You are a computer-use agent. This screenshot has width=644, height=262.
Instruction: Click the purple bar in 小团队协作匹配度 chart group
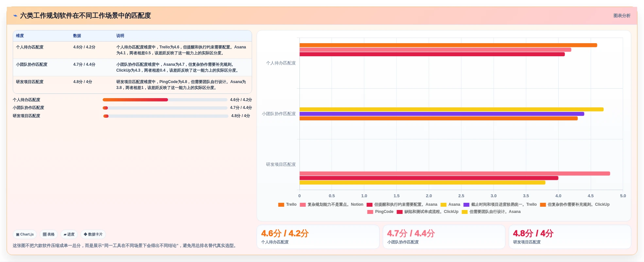tap(442, 114)
